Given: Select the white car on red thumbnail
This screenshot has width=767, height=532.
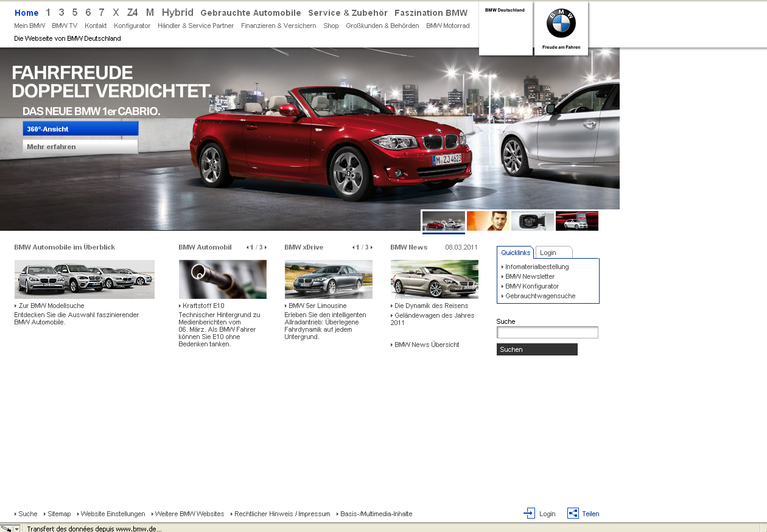Looking at the screenshot, I should [577, 221].
